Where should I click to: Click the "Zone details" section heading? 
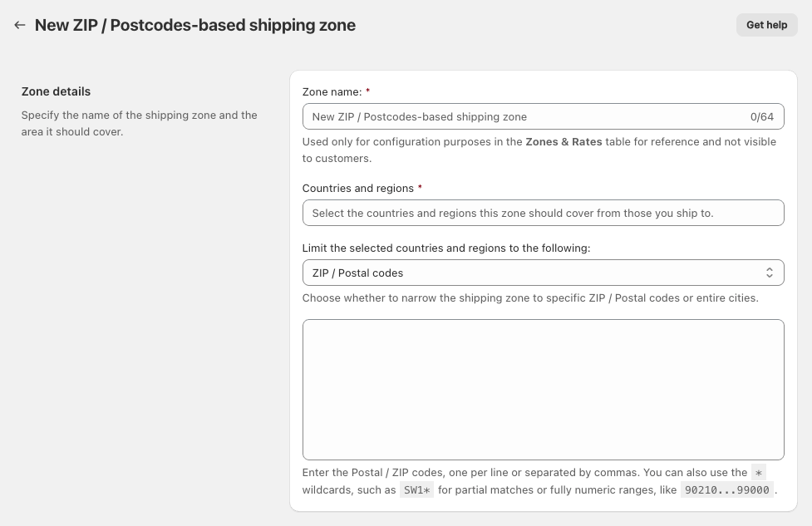point(56,91)
